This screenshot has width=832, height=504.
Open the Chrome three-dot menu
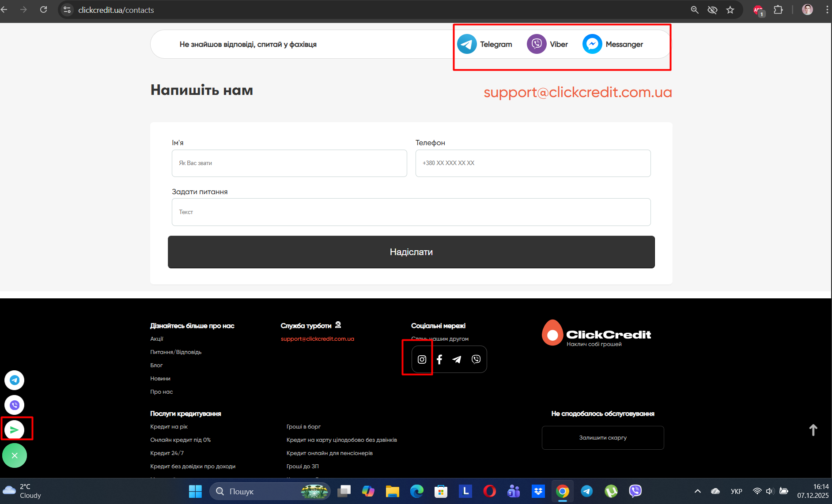point(827,10)
